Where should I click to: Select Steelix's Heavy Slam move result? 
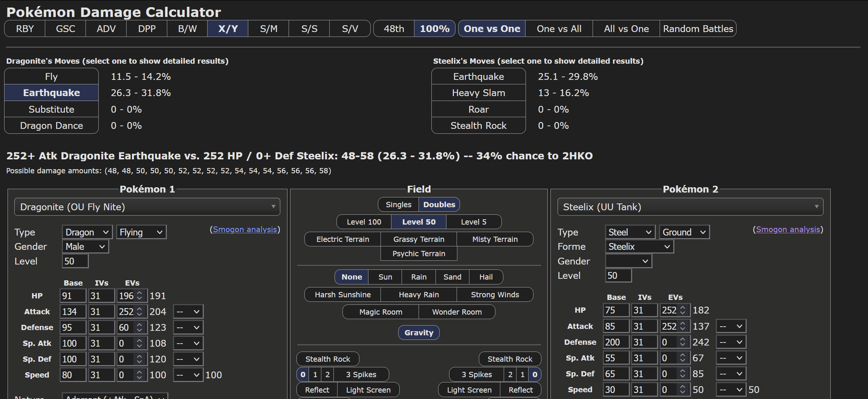pyautogui.click(x=478, y=93)
